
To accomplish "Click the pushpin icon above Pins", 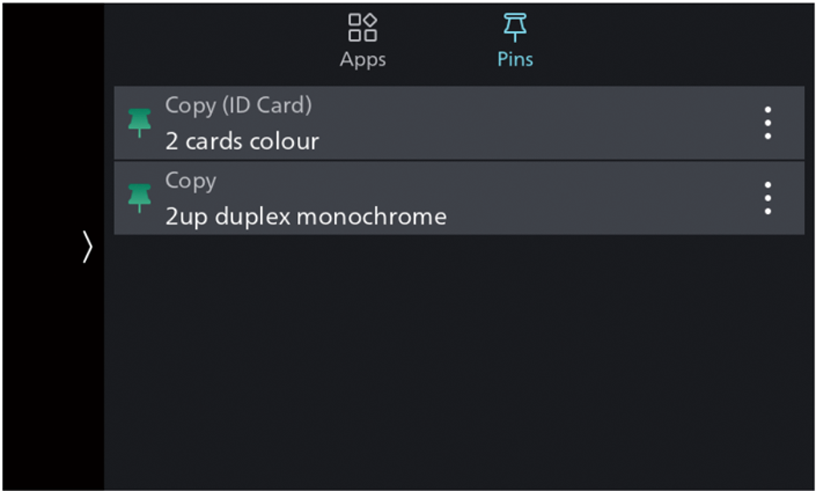I will pos(515,27).
